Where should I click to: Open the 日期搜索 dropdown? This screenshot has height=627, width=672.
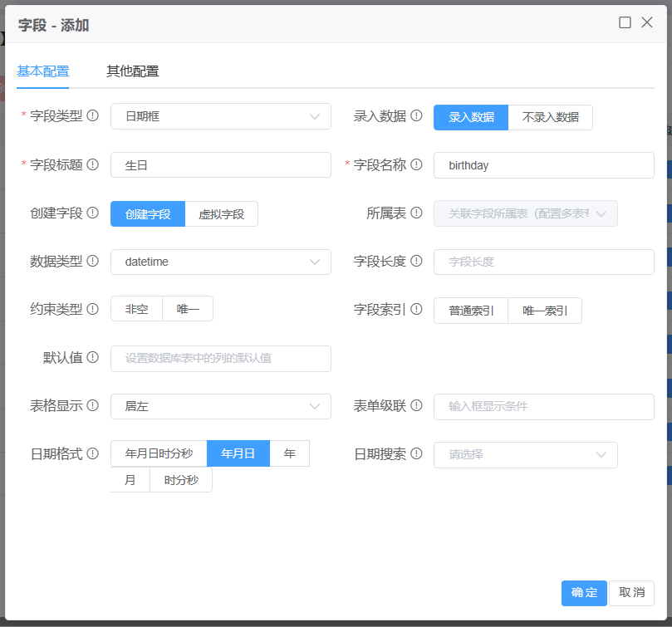(x=525, y=454)
